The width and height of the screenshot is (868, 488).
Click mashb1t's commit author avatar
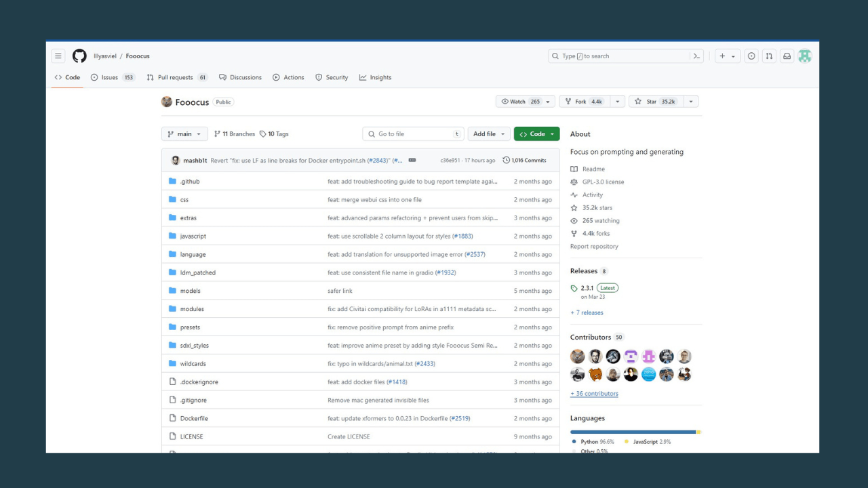coord(176,161)
